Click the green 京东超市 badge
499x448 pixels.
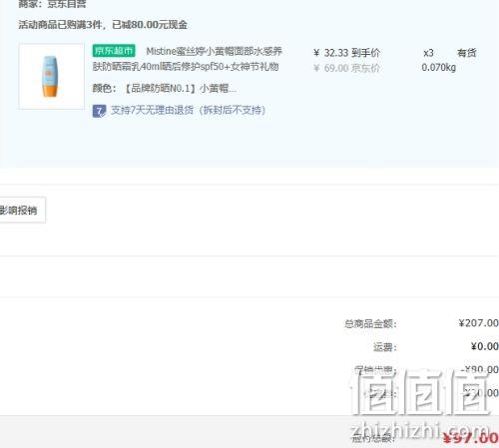pyautogui.click(x=114, y=51)
